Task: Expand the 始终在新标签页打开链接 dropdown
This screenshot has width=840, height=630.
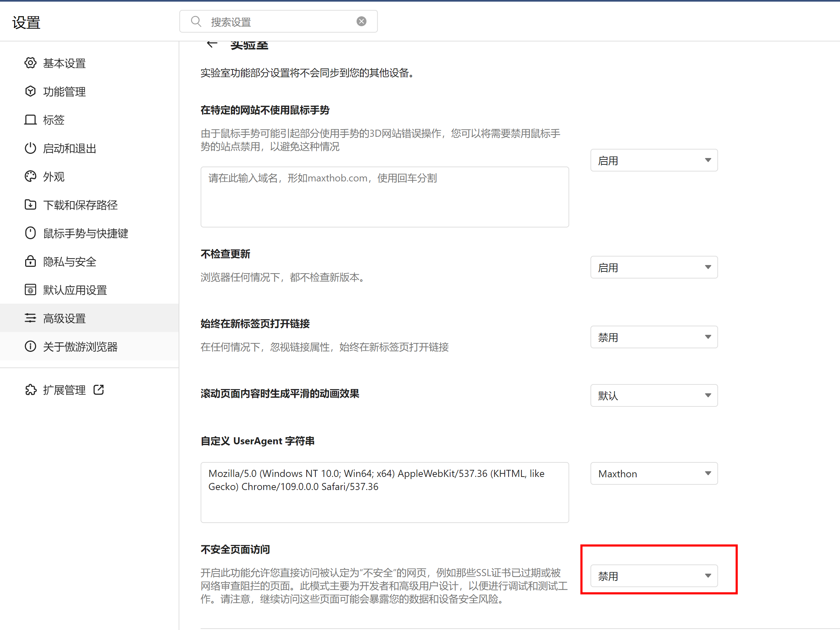Action: click(x=654, y=337)
